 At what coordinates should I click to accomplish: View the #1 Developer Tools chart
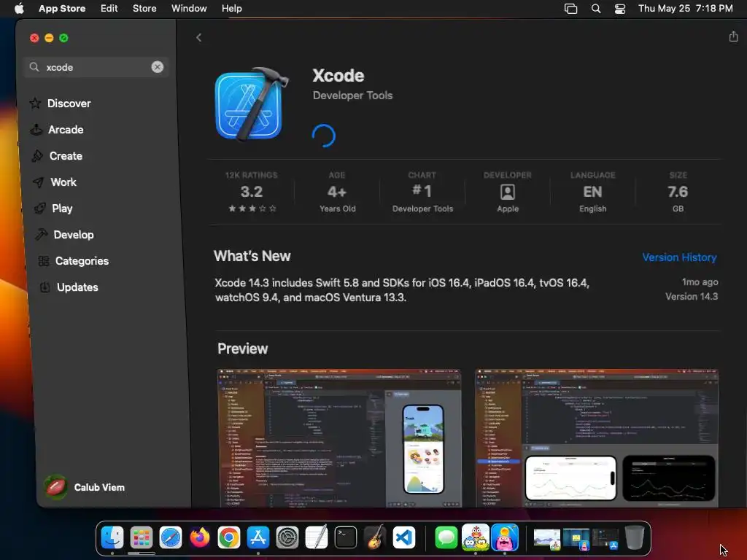(x=422, y=192)
